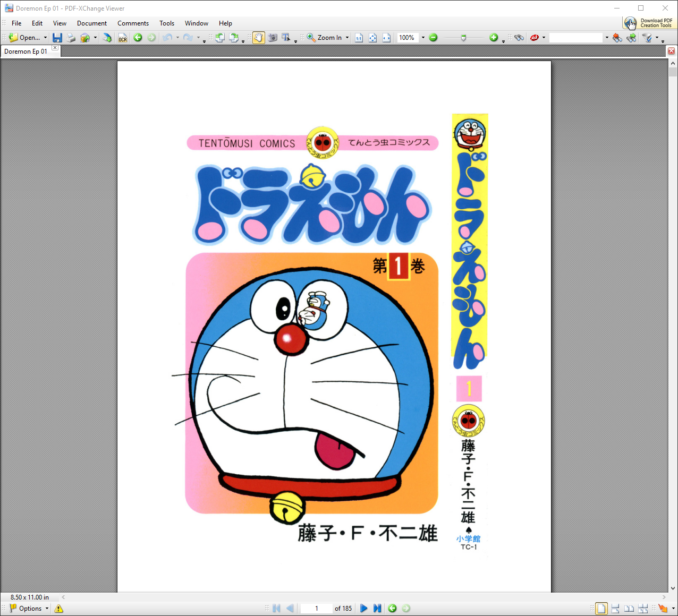Fit page to window icon
This screenshot has width=678, height=616.
click(372, 38)
